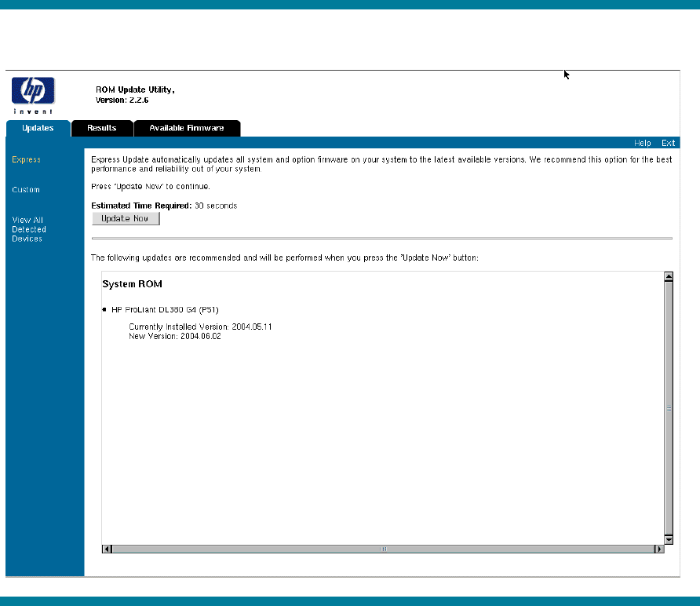700x606 pixels.
Task: Click the scroll up arrow in updates list
Action: 669,276
